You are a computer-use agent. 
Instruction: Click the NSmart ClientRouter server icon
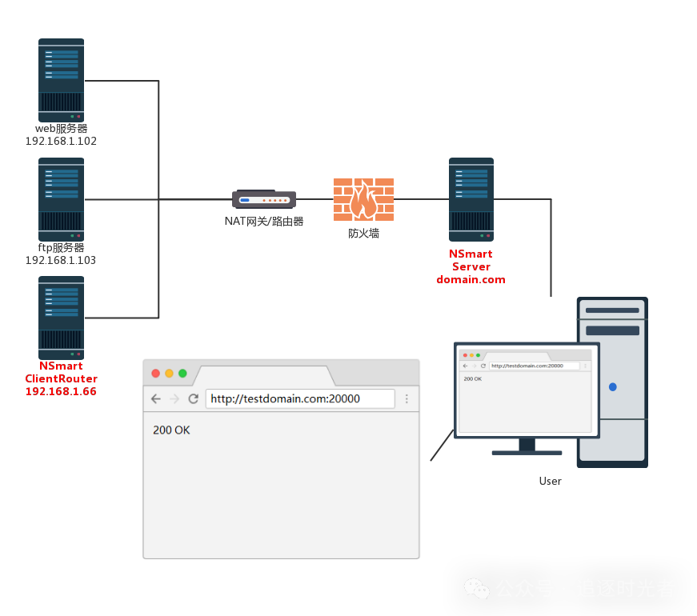click(62, 318)
